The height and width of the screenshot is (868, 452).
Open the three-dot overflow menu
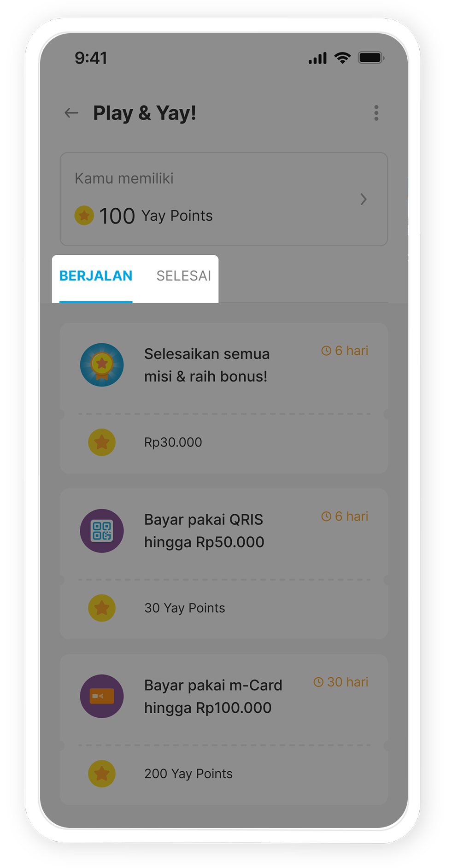pos(376,113)
